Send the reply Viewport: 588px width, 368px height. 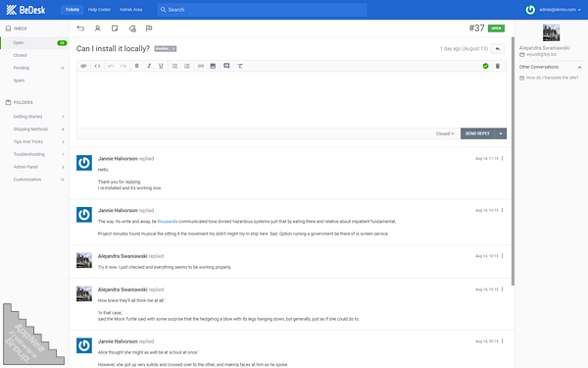477,133
